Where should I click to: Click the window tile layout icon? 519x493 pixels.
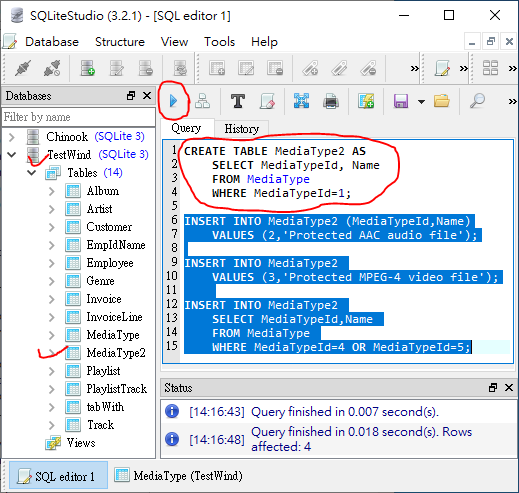pyautogui.click(x=490, y=68)
